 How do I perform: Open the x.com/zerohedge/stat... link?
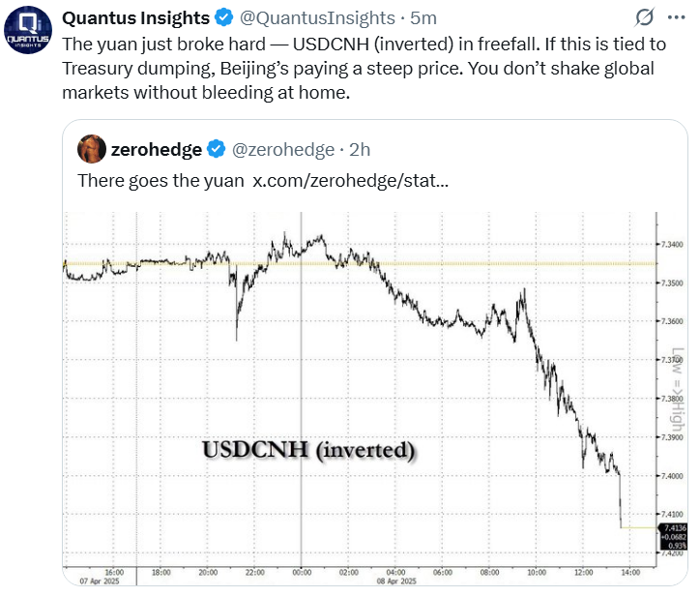350,181
